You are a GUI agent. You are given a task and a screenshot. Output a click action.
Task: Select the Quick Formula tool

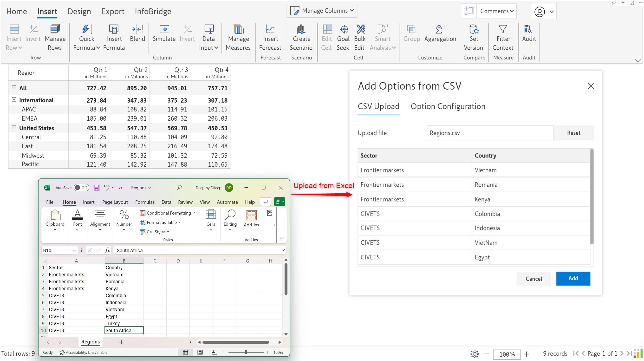coord(86,38)
